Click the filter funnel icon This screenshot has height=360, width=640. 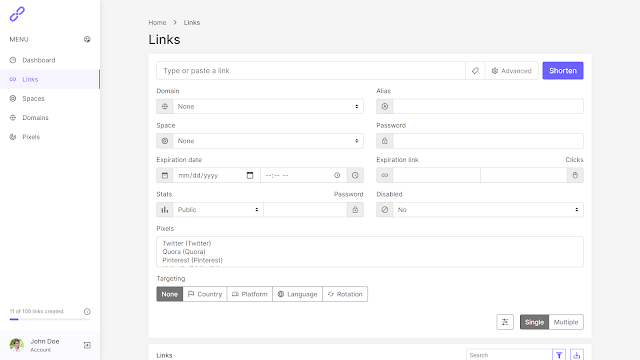pos(559,355)
